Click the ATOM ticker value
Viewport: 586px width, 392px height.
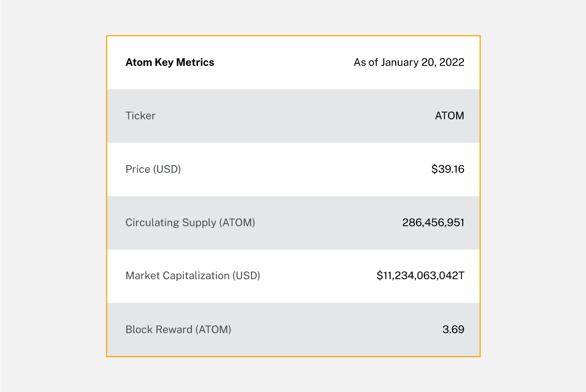point(449,116)
